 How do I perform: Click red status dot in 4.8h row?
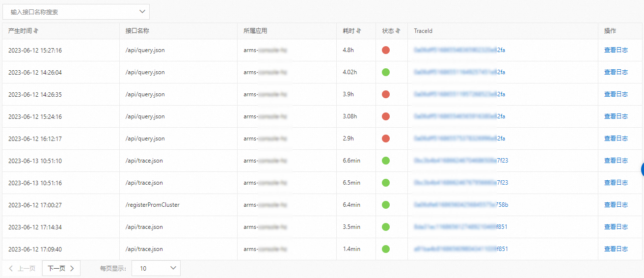tap(386, 50)
